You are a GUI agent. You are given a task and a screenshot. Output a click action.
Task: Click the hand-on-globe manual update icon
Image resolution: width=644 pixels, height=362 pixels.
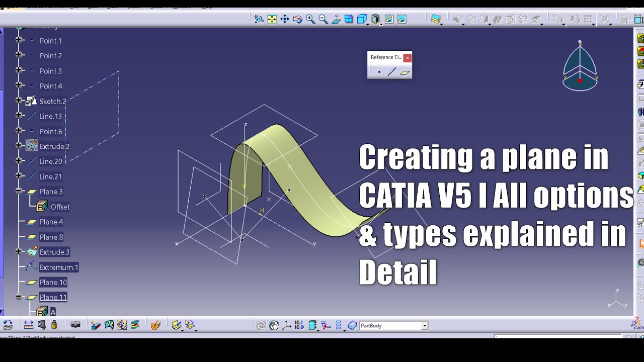(274, 325)
